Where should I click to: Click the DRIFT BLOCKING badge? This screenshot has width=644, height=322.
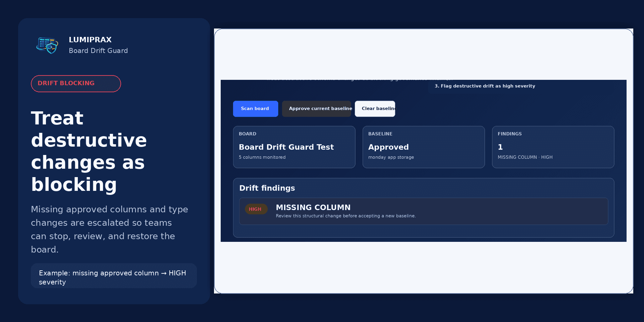76,84
